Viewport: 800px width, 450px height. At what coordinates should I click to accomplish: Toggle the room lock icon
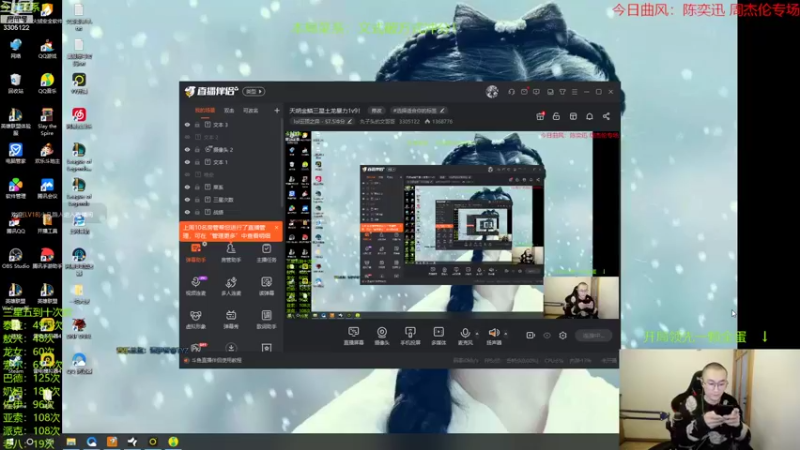click(x=556, y=116)
